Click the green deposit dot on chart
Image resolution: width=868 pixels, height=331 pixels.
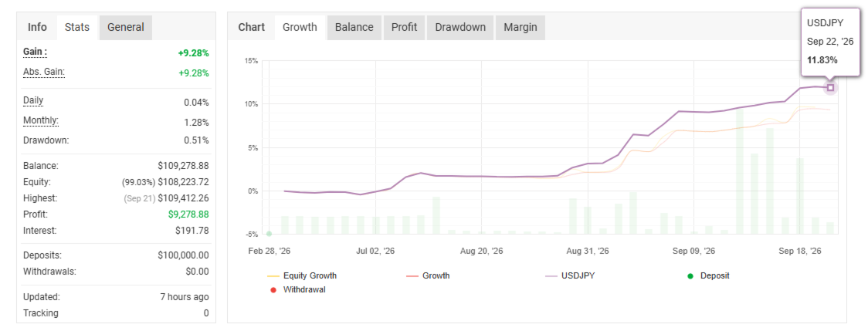click(x=269, y=234)
